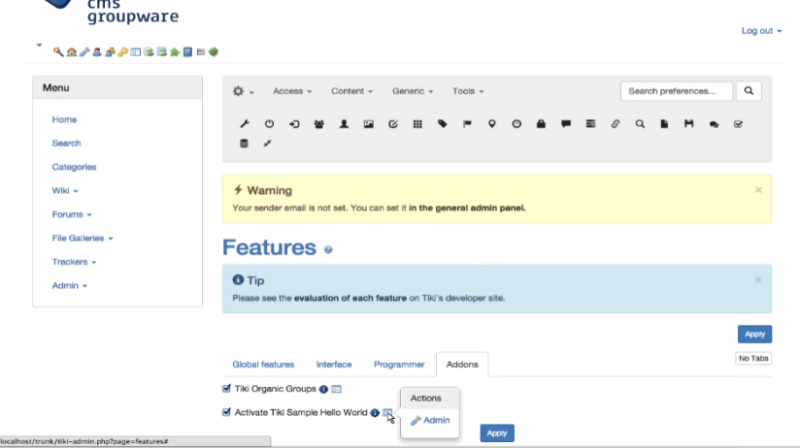Screen dimensions: 800x448
Task: Click the flag icon in admin toolbar
Action: pyautogui.click(x=467, y=123)
